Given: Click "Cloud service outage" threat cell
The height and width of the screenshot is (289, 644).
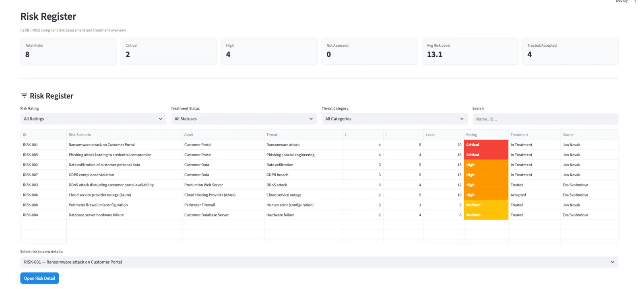Looking at the screenshot, I should click(303, 195).
